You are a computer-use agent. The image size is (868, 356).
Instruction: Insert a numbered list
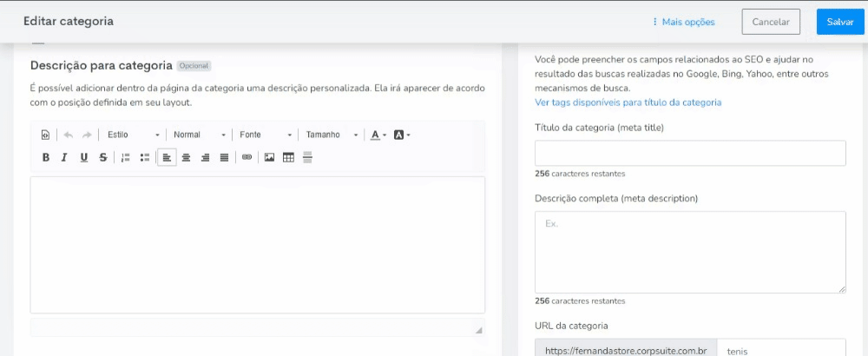click(126, 158)
